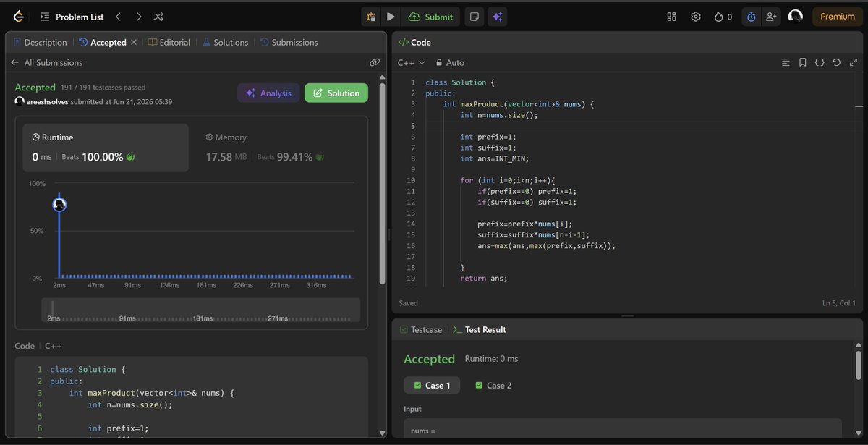Pick a random problem with shuffle icon
This screenshot has width=868, height=445.
(158, 16)
